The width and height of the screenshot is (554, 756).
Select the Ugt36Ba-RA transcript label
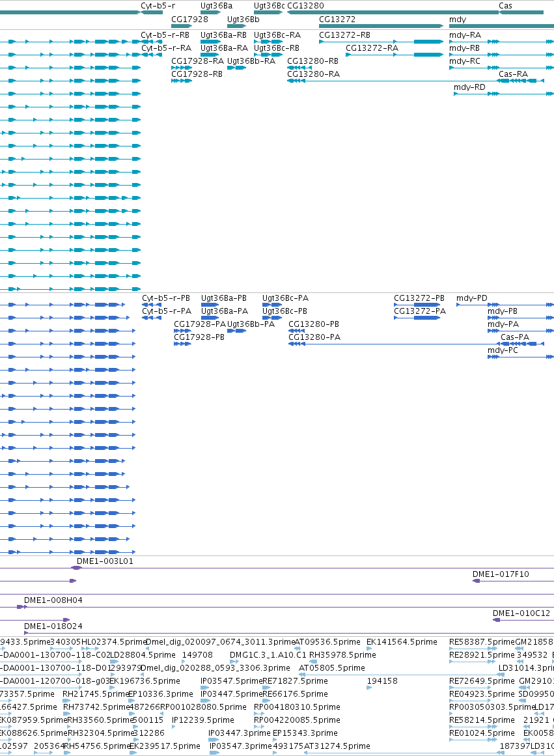(224, 48)
